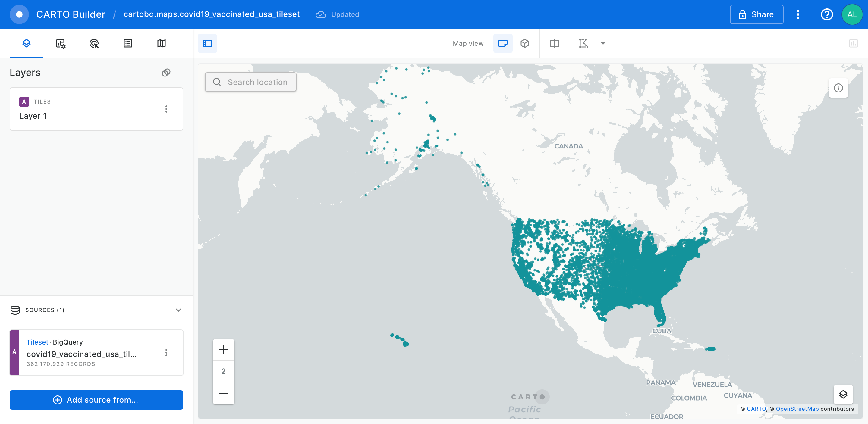Open Layer 1 options menu
The image size is (868, 424).
[x=166, y=109]
